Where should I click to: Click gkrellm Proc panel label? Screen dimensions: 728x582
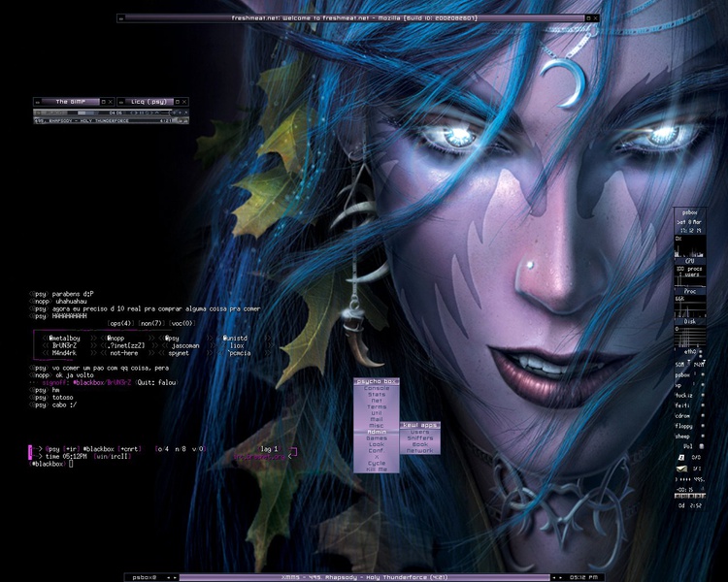690,291
